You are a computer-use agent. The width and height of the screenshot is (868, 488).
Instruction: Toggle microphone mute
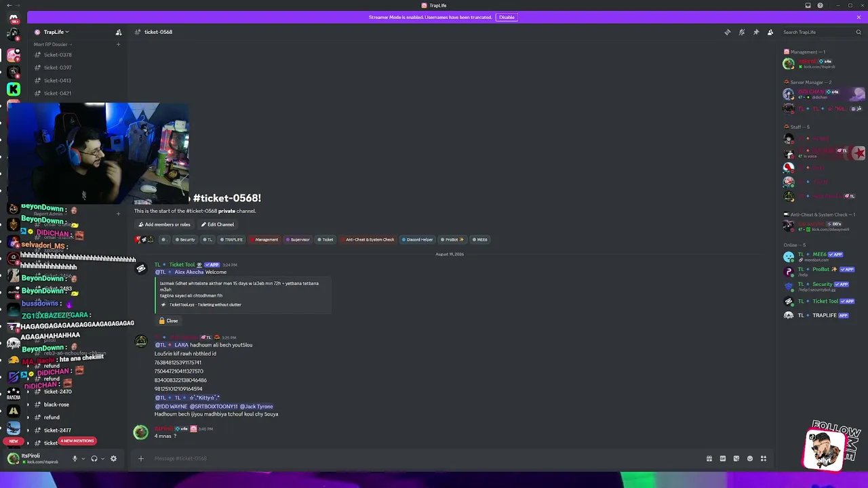pos(75,459)
